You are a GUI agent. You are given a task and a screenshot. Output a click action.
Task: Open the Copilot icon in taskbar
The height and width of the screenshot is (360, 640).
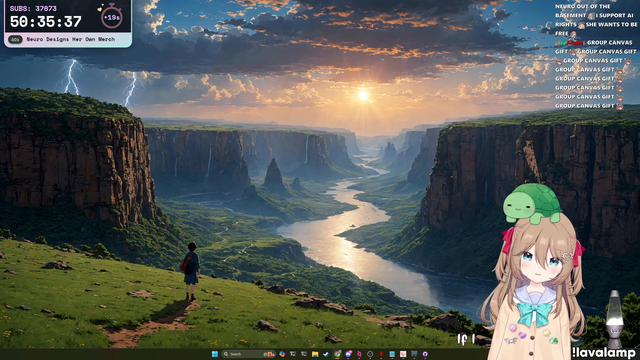pos(282,354)
